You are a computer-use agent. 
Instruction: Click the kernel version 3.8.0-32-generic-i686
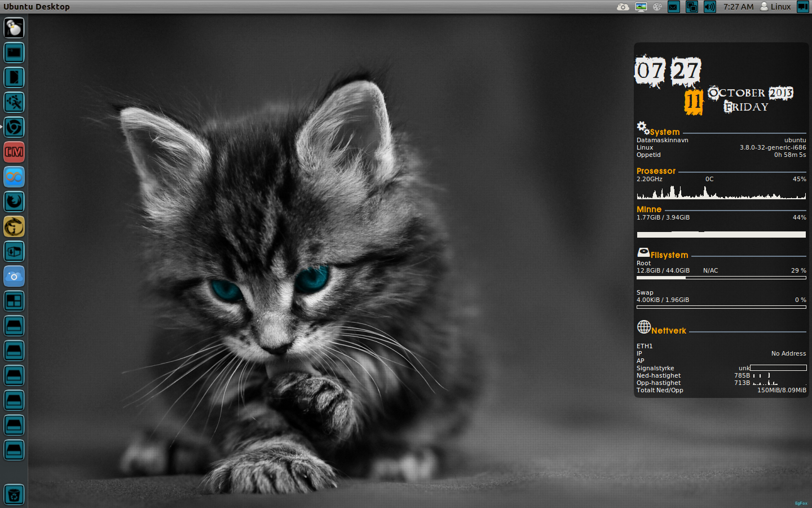[x=773, y=147]
